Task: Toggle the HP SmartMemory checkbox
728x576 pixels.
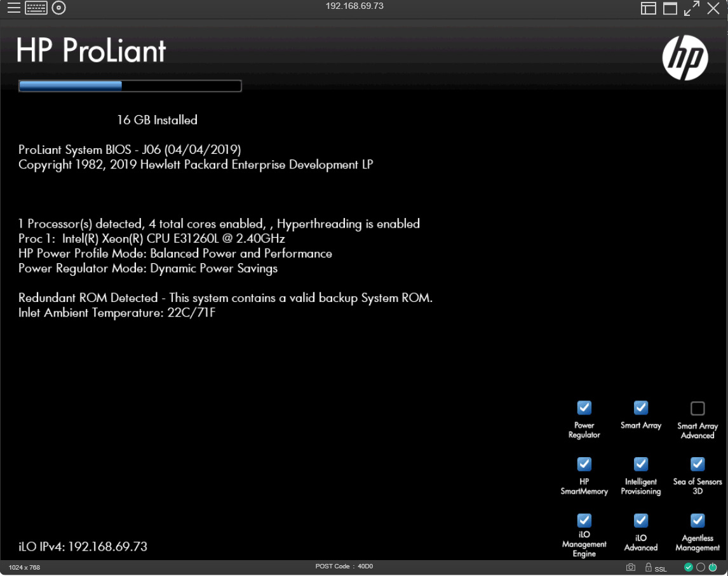Action: pos(584,463)
